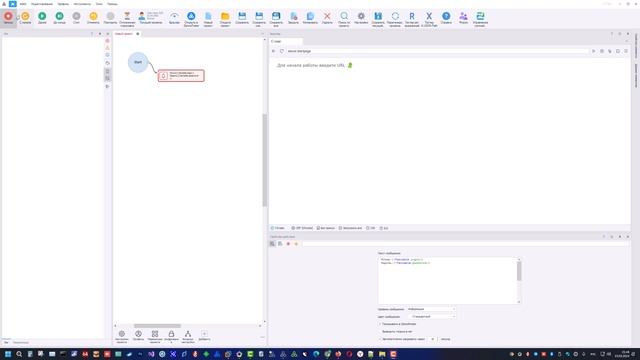Image resolution: width=640 pixels, height=360 pixels.
Task: Toggle automatically close after checkbox
Action: pos(380,339)
